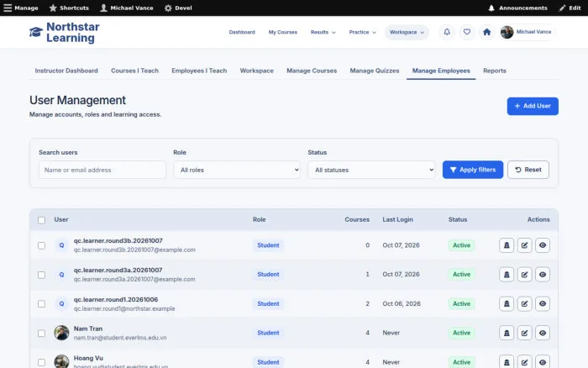Image resolution: width=588 pixels, height=368 pixels.
Task: Open the notifications bell icon
Action: point(447,32)
